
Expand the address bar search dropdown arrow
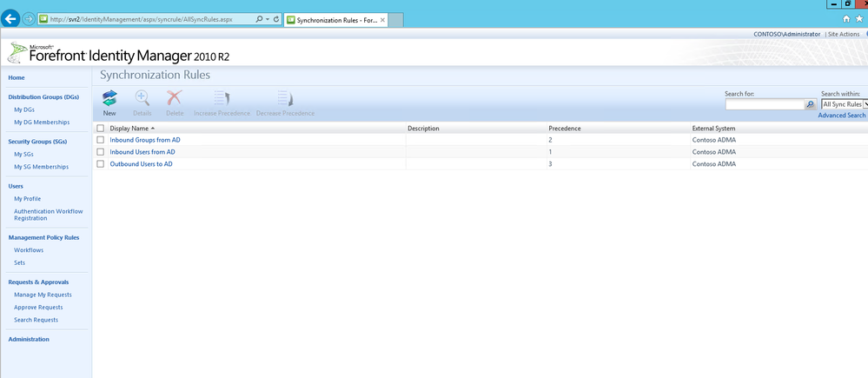coord(268,19)
